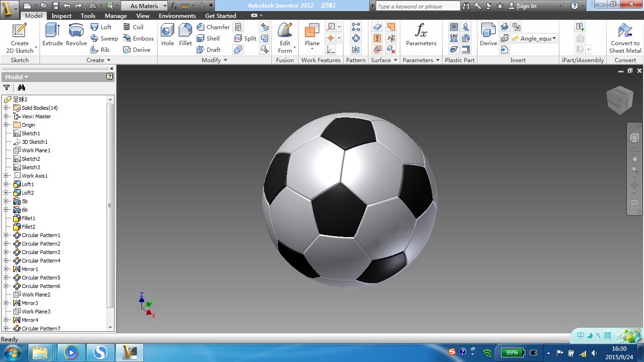Image resolution: width=644 pixels, height=362 pixels.
Task: Expand the Circular Pattern1 tree node
Action: click(x=6, y=235)
